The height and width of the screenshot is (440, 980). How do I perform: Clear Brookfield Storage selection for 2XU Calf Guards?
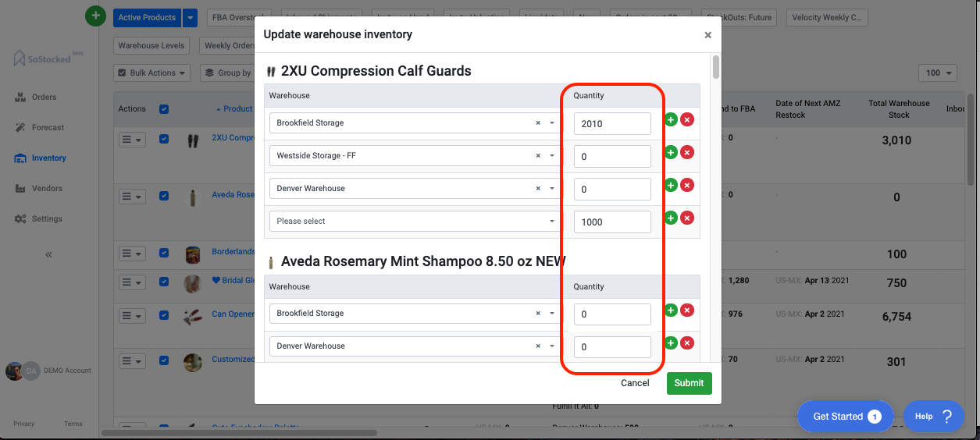click(538, 123)
